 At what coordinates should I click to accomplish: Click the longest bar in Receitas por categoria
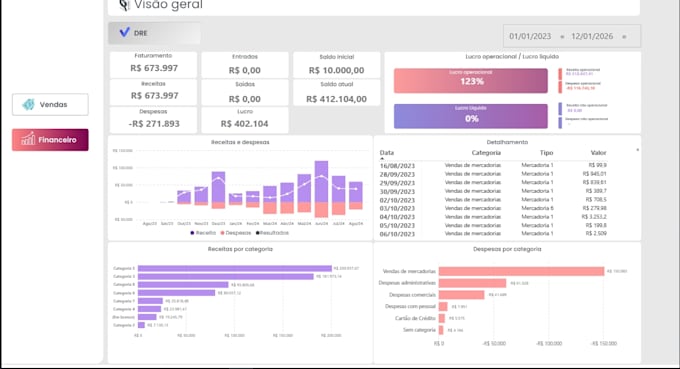235,268
